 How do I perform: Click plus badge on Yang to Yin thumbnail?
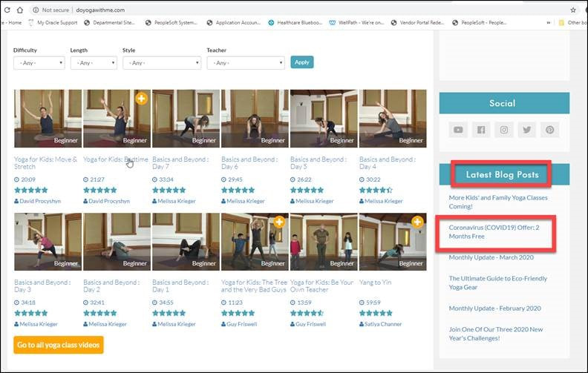click(x=418, y=222)
